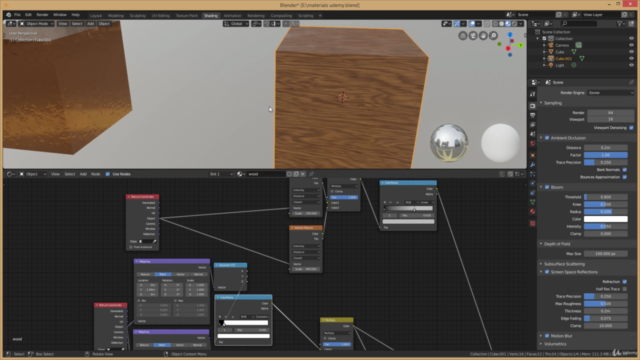Open node editor Node menu button
Screen dimensions: 640x360
[96, 174]
